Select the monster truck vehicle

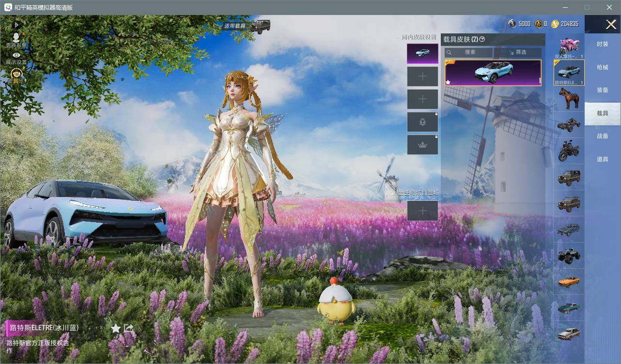point(569,255)
